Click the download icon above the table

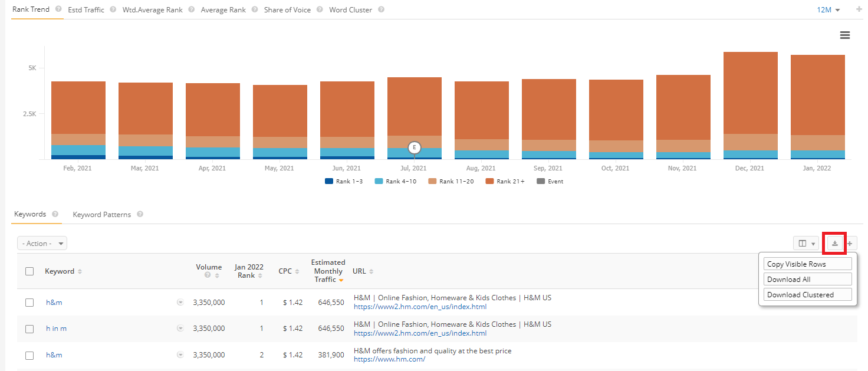(834, 244)
